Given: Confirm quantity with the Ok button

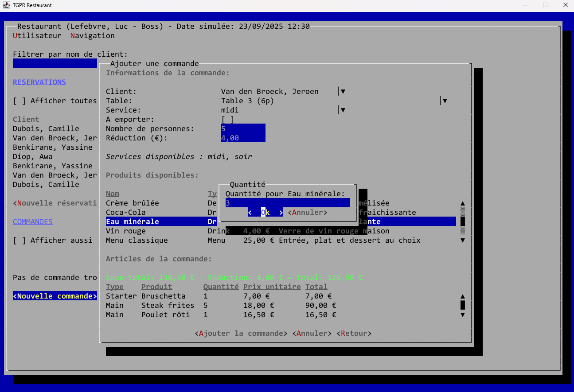Looking at the screenshot, I should pyautogui.click(x=266, y=212).
